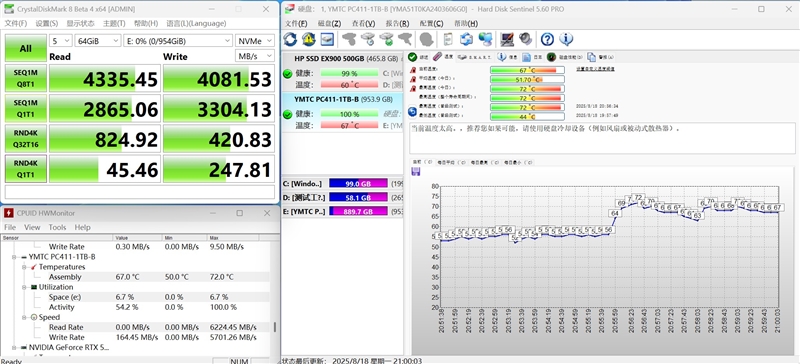Collapse NVIDIA GeForce RTX node in HWMonitor
Screen dimensions: 800x364
tap(15, 347)
